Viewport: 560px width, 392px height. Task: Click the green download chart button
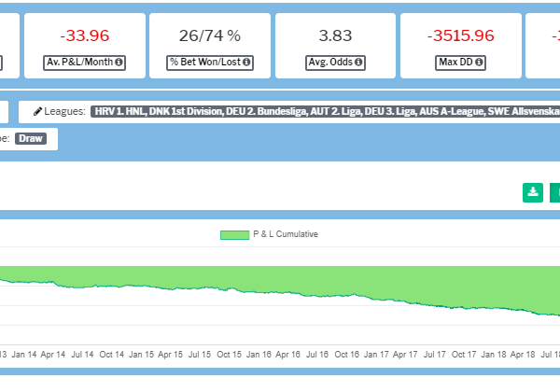coord(533,192)
